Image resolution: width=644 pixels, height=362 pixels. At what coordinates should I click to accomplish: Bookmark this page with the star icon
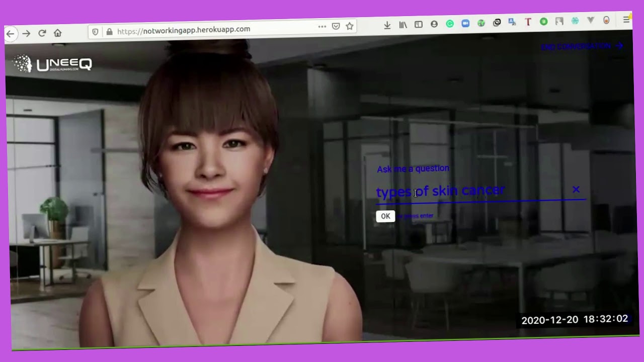pos(350,26)
